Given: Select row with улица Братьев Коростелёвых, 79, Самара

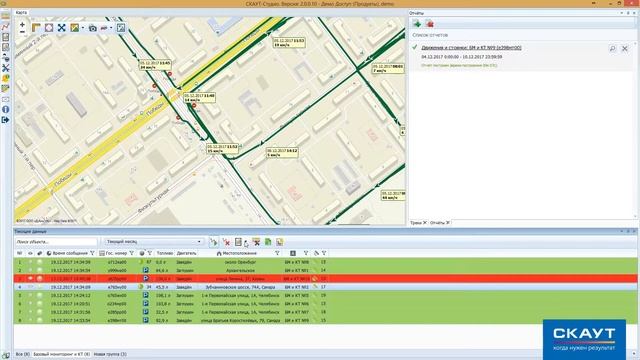Looking at the screenshot, I should (x=325, y=320).
